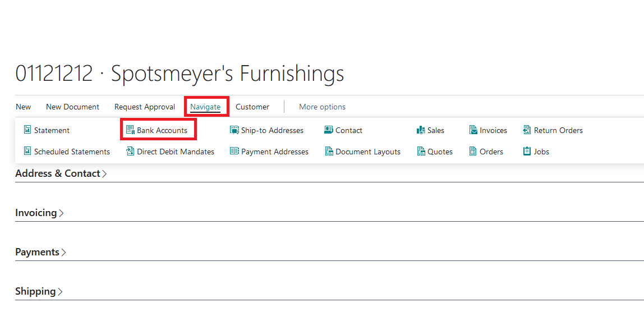Open the Customer menu
This screenshot has height=316, width=644.
coord(252,107)
